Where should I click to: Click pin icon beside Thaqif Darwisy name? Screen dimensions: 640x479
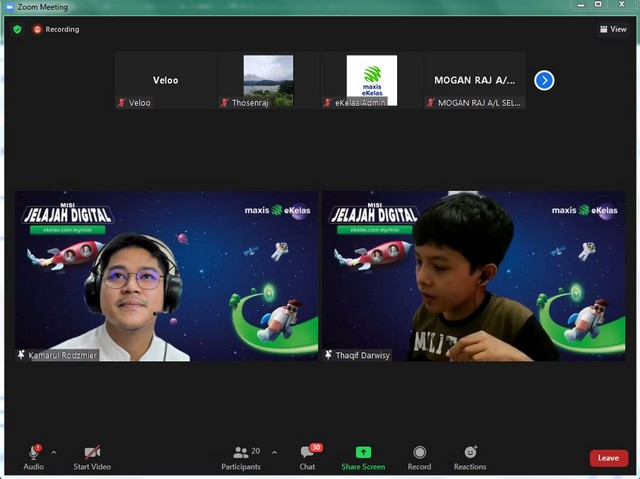click(x=327, y=355)
